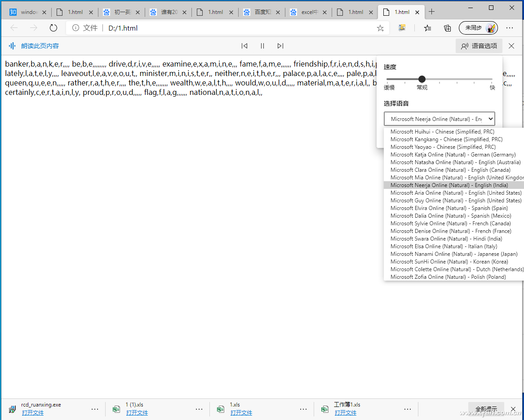524x420 pixels.
Task: Skip to previous paragraph in read aloud
Action: [244, 46]
